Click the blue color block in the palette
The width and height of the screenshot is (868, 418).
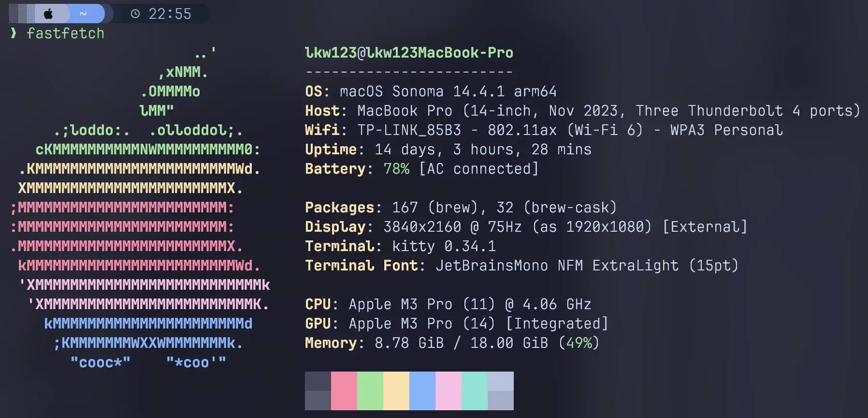422,391
